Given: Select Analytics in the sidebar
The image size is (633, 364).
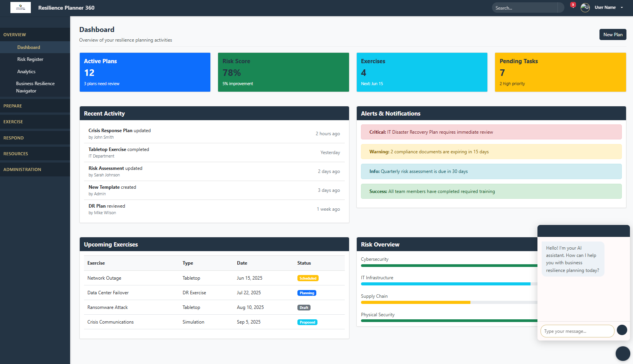Looking at the screenshot, I should pyautogui.click(x=26, y=71).
